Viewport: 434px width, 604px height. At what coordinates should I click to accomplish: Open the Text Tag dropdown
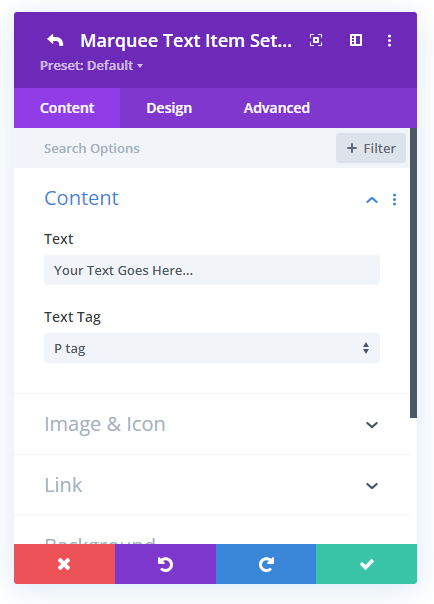coord(212,348)
